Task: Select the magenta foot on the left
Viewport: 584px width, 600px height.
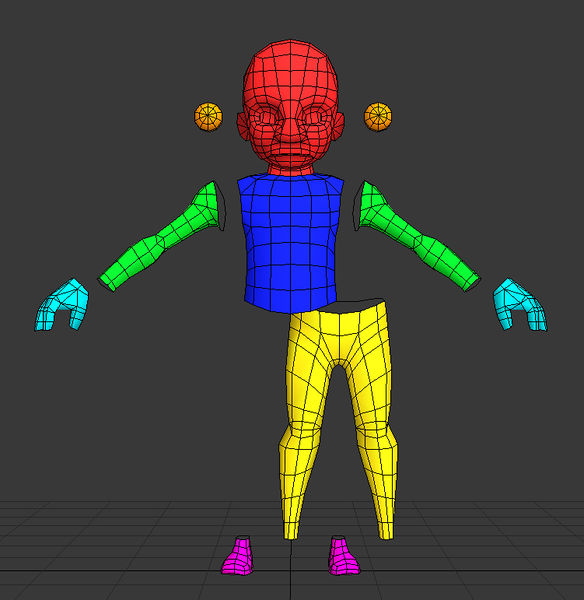Action: [x=238, y=556]
